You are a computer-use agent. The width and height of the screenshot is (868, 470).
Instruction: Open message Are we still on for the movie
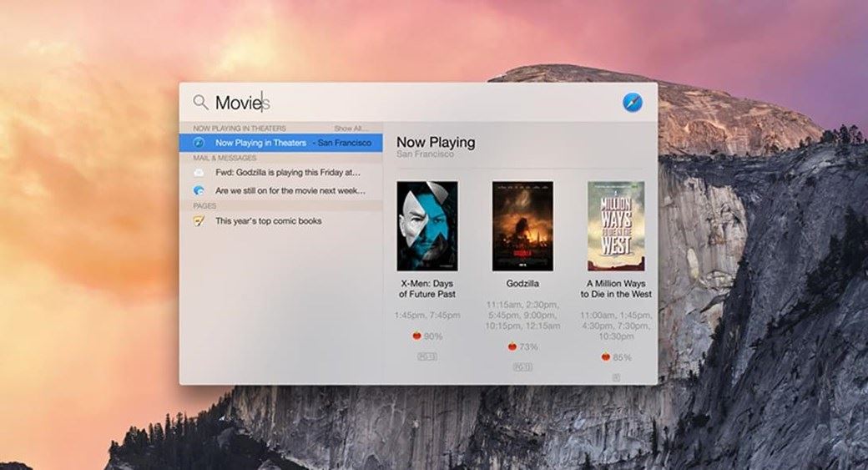pyautogui.click(x=280, y=191)
